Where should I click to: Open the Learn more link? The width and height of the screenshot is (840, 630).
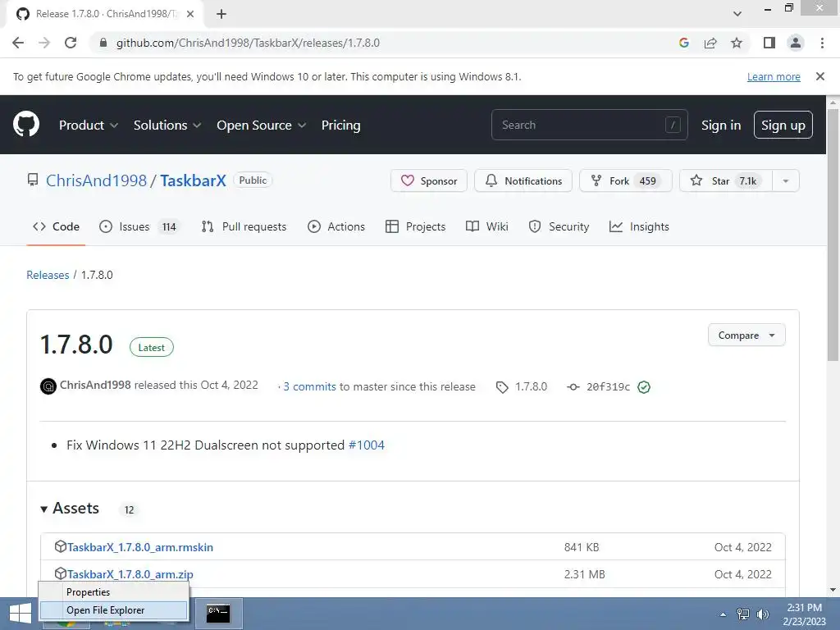pyautogui.click(x=774, y=76)
